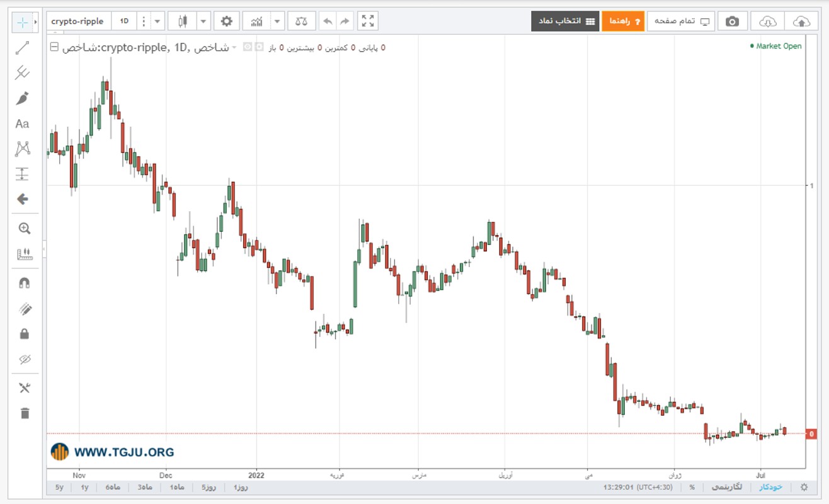The image size is (829, 504).
Task: Click the تمام صفحه full page button
Action: 681,21
